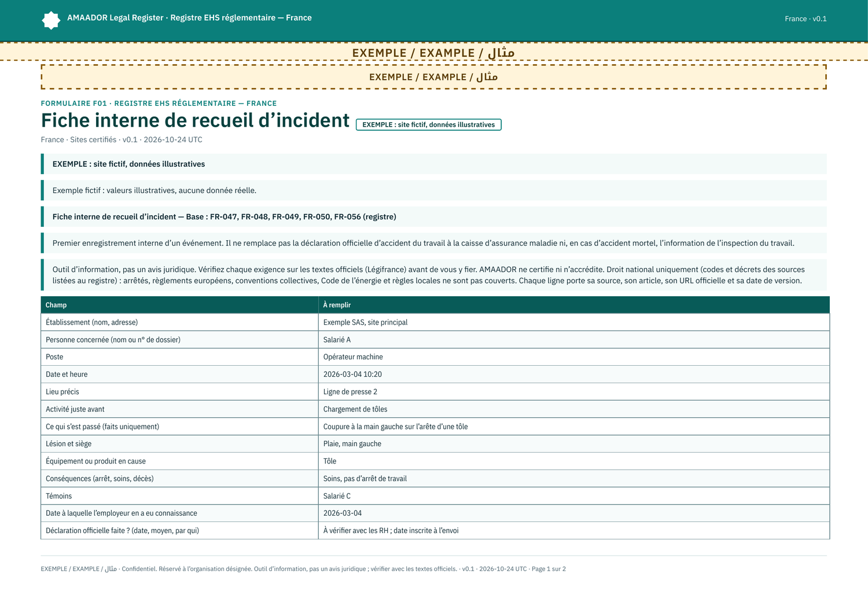868x614 pixels.
Task: Click the page title 'Fiche interne de recueil d'incident'
Action: (x=195, y=120)
